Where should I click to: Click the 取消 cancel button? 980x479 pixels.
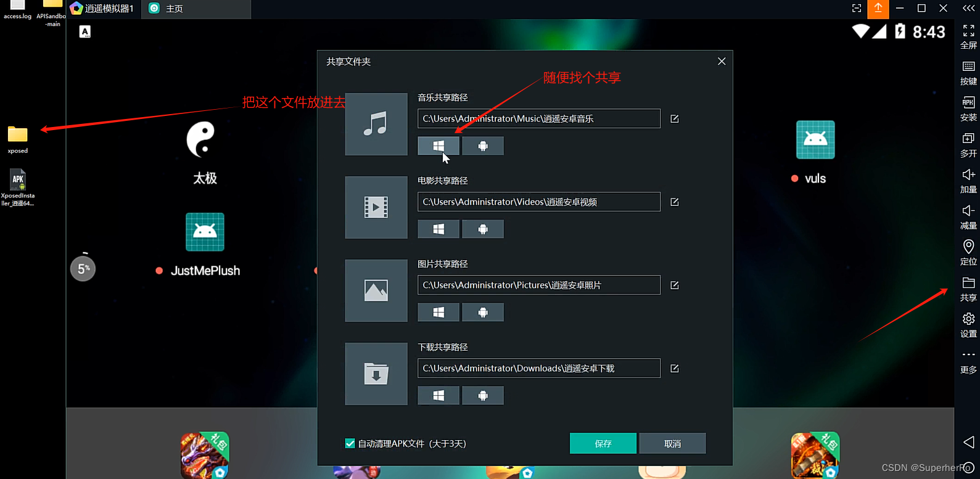tap(672, 443)
